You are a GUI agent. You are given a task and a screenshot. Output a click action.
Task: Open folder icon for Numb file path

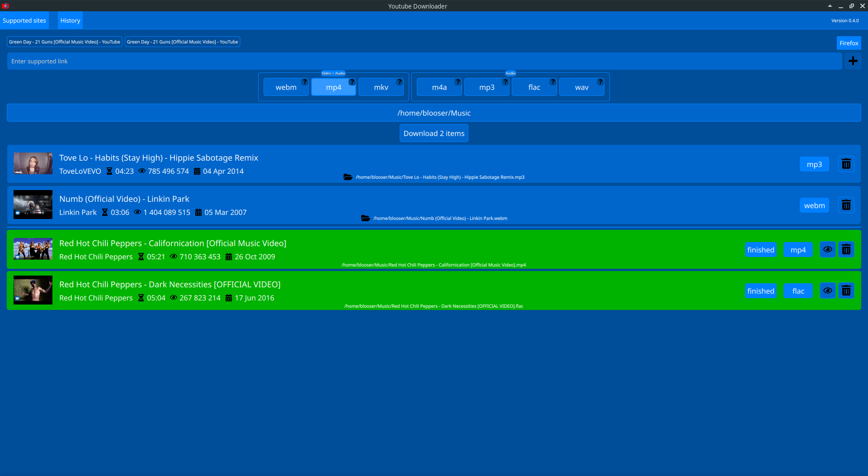[x=365, y=219]
